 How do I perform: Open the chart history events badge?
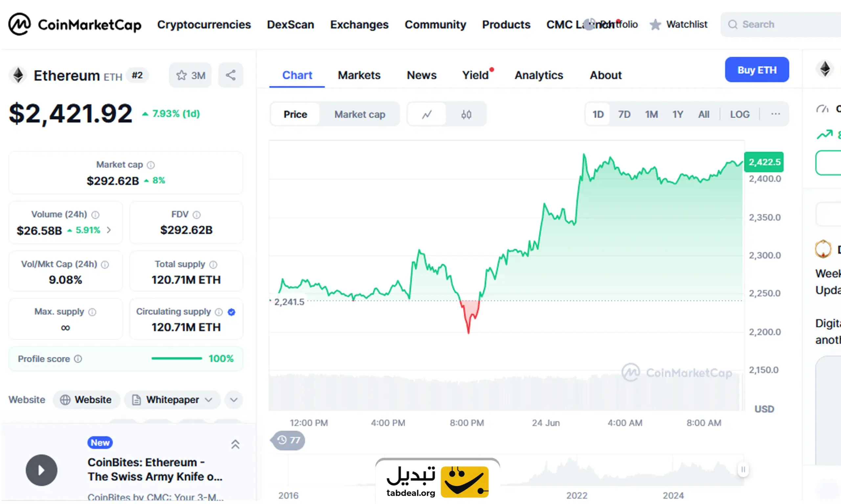point(288,440)
